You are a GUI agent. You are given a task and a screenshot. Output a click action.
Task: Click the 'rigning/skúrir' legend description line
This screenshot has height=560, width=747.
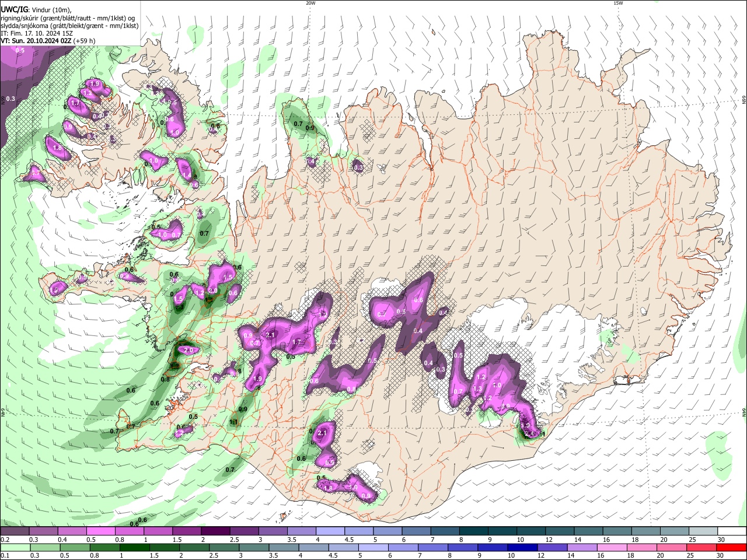tap(67, 18)
